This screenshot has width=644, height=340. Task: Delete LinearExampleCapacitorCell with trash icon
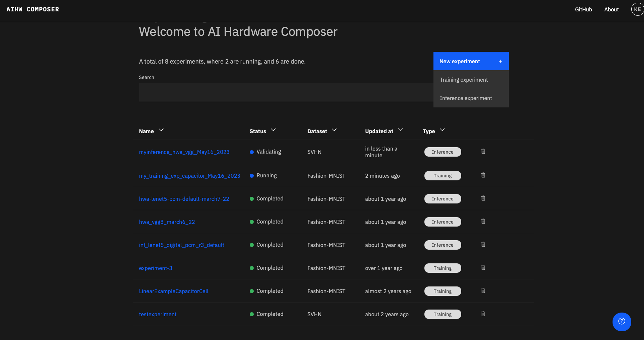click(483, 291)
